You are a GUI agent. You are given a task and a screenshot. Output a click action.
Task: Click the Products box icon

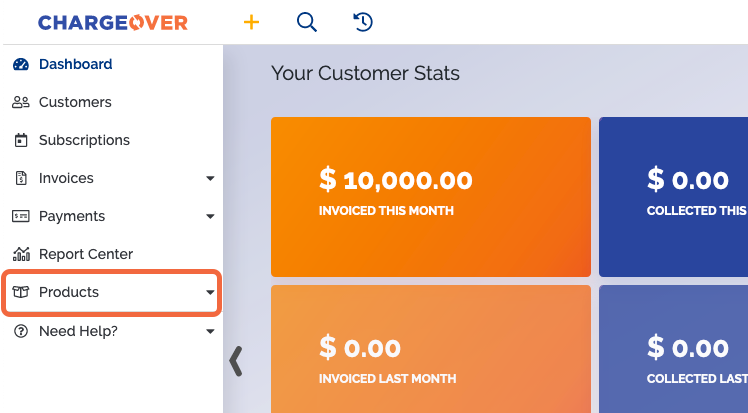pos(21,292)
